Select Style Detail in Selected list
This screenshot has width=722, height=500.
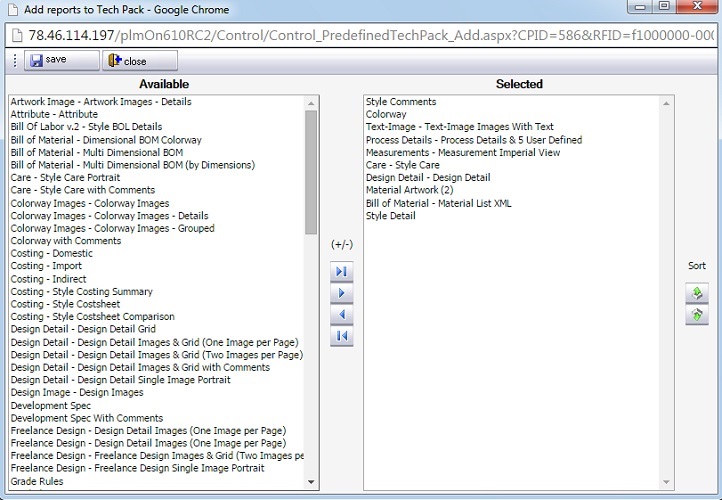390,215
